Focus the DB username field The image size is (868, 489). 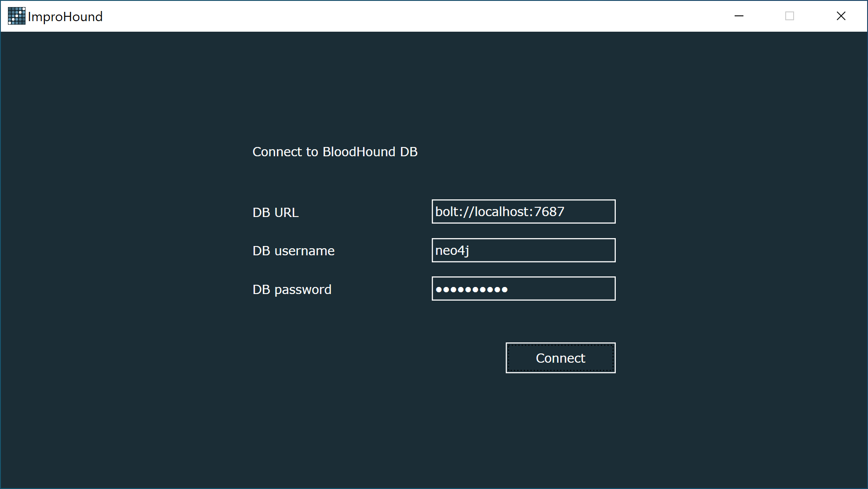(x=523, y=250)
